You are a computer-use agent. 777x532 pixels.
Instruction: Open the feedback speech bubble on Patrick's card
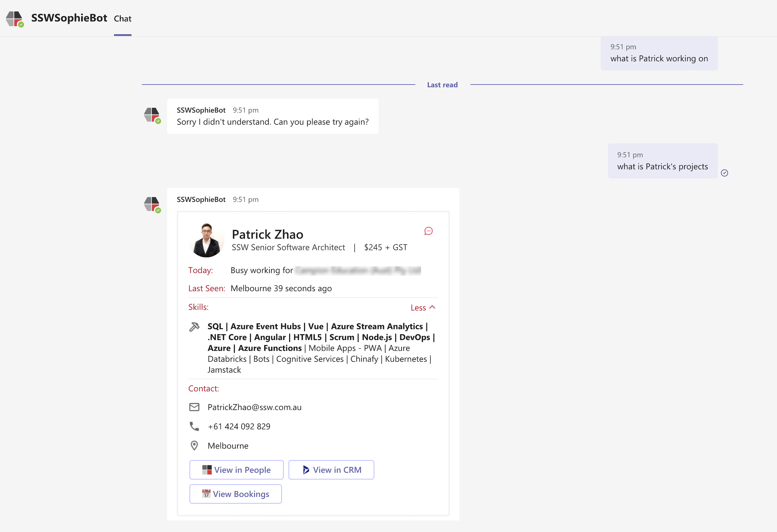click(429, 231)
